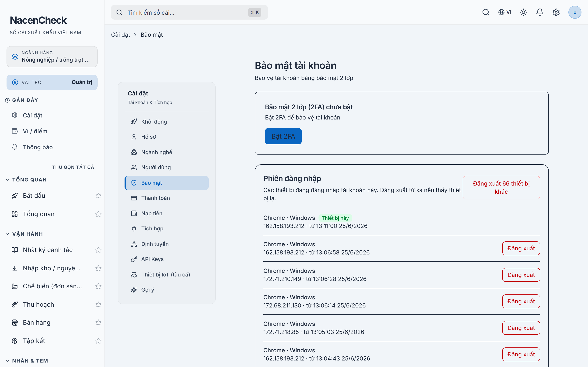Click the header search magnifier icon

tap(486, 12)
